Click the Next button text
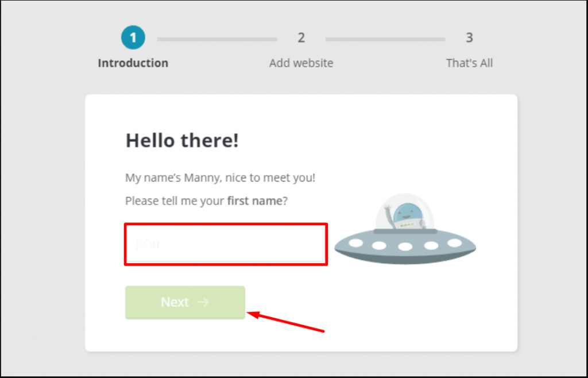Viewport: 588px width, 378px height. (175, 302)
